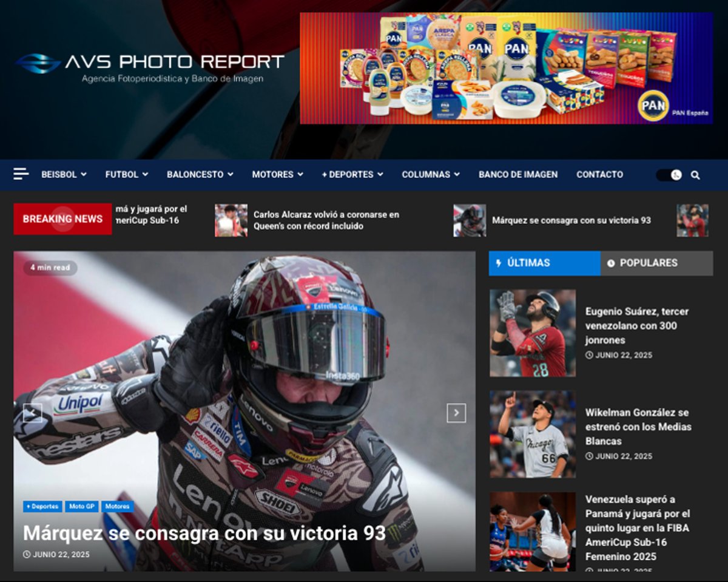Click Eugenio Suárez article thumbnail

click(533, 333)
